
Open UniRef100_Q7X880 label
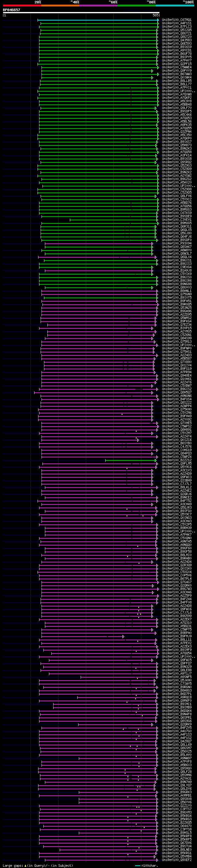click(x=177, y=362)
